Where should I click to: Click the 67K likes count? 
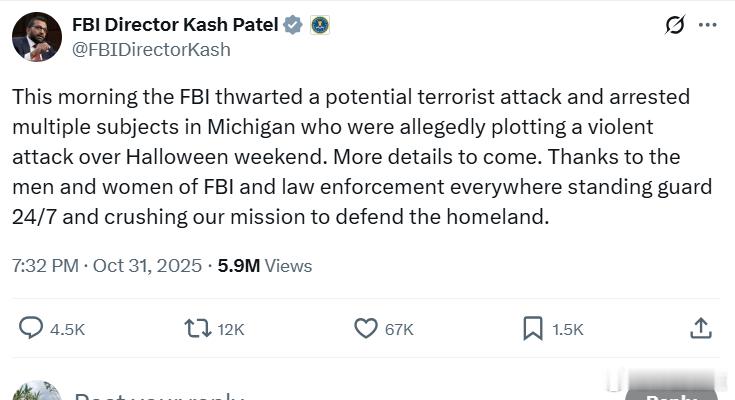click(x=399, y=329)
